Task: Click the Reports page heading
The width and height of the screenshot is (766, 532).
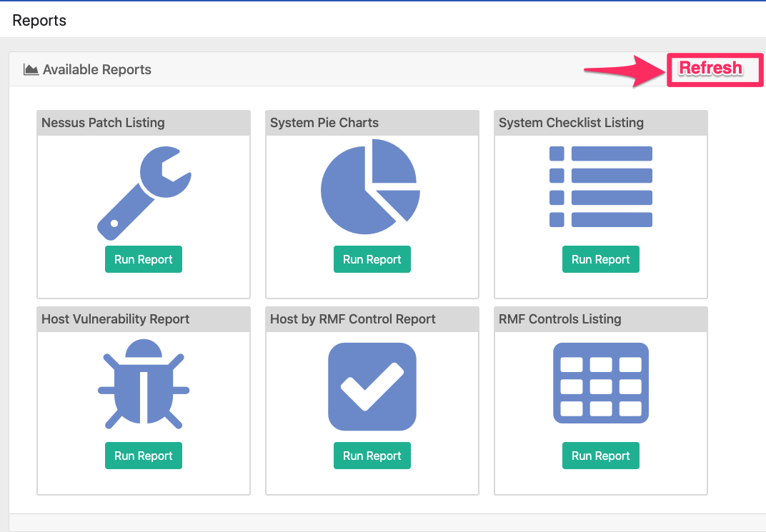Action: click(39, 21)
